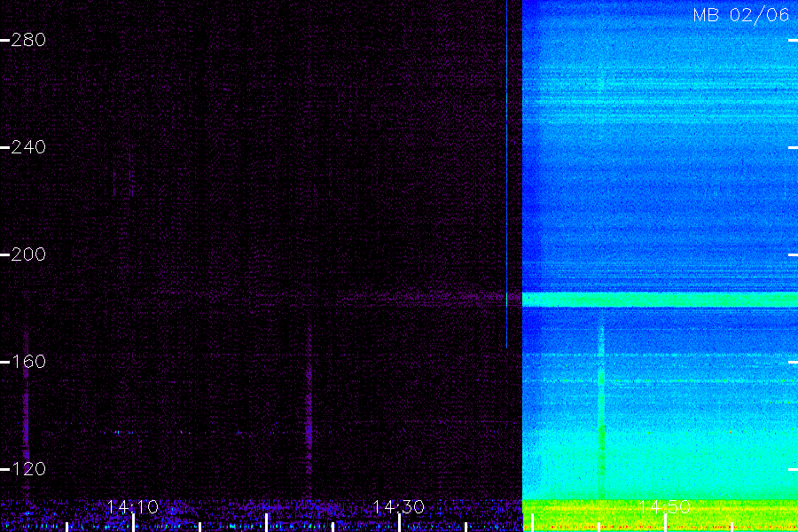Click the 200 frequency axis label
Screen dimensions: 798x532
(28, 254)
